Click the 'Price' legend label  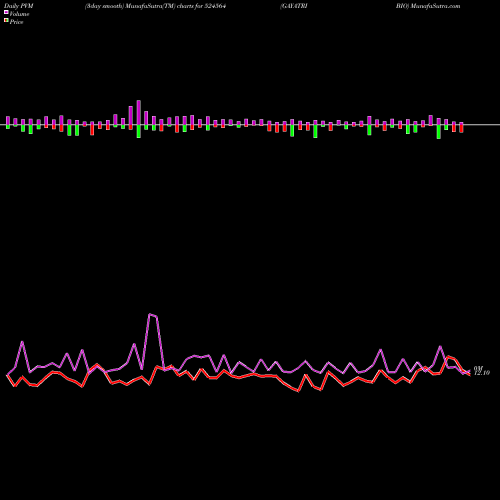click(16, 22)
